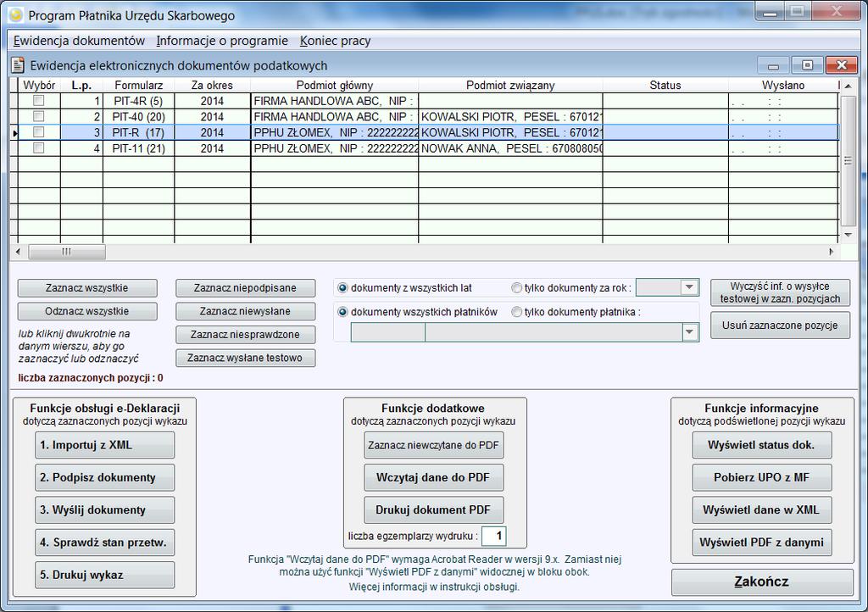Click '3. Wyślij dokumenty' button
The image size is (868, 612).
[104, 509]
